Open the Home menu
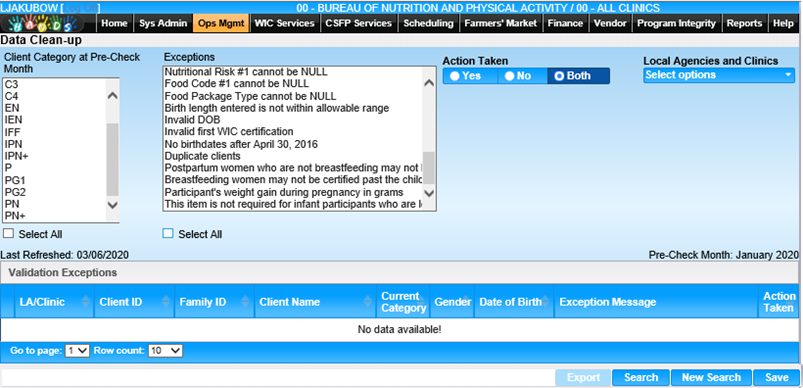The image size is (803, 388). click(x=114, y=24)
